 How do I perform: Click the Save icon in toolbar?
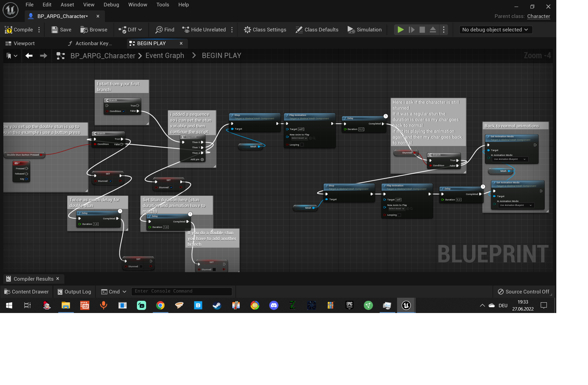[55, 30]
